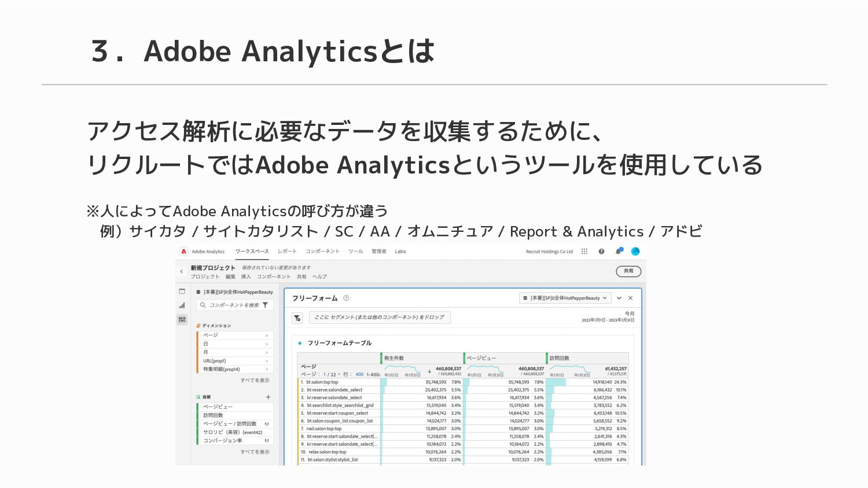Click the segment drop zone field

(379, 317)
